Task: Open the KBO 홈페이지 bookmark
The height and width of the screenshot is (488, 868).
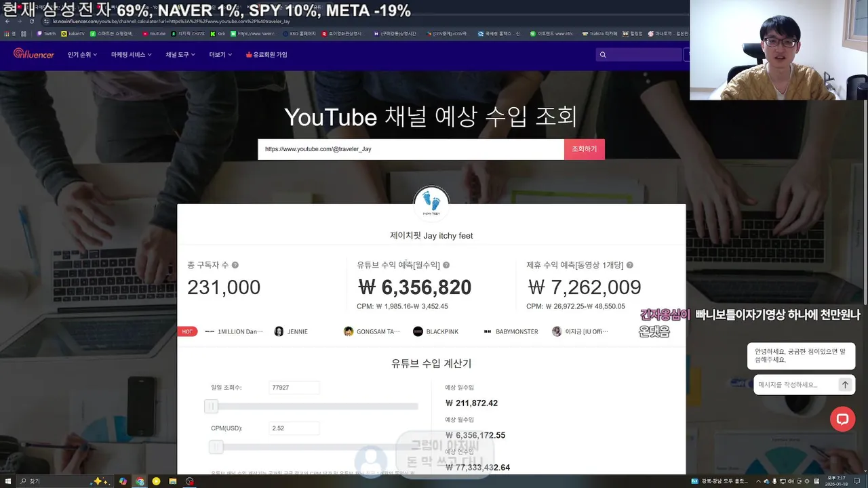Action: (x=299, y=33)
